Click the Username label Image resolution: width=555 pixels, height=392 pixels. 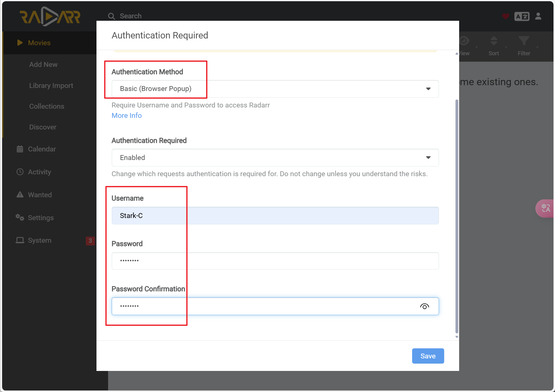pyautogui.click(x=128, y=198)
